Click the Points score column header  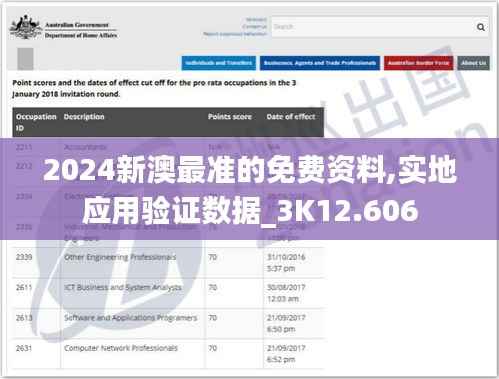coord(230,117)
